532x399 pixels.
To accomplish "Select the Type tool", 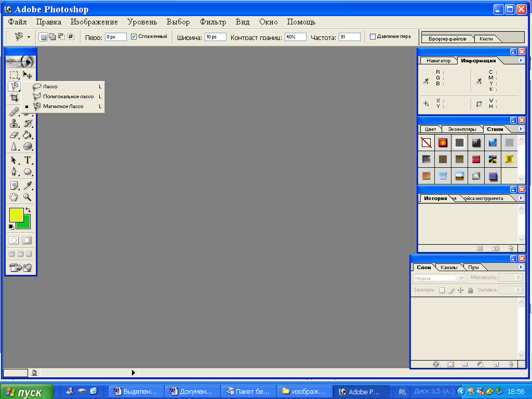I will click(28, 160).
